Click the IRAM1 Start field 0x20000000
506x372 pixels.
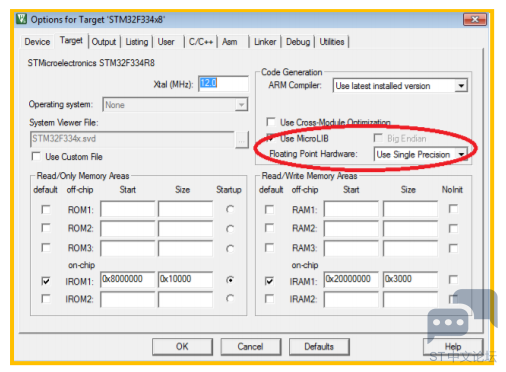(351, 279)
